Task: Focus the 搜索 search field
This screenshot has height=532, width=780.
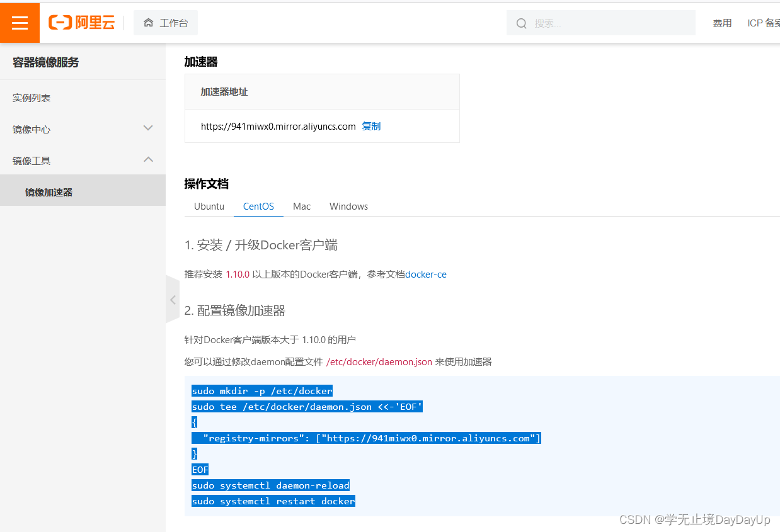Action: 601,23
